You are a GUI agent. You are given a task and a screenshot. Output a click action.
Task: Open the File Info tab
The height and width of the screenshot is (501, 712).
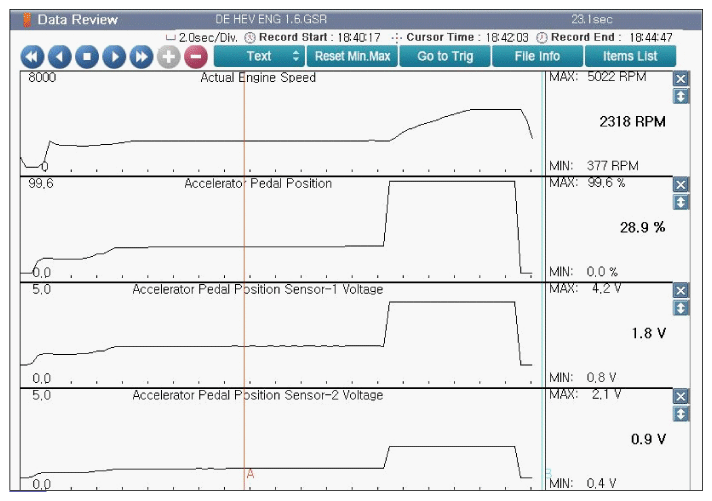click(537, 56)
